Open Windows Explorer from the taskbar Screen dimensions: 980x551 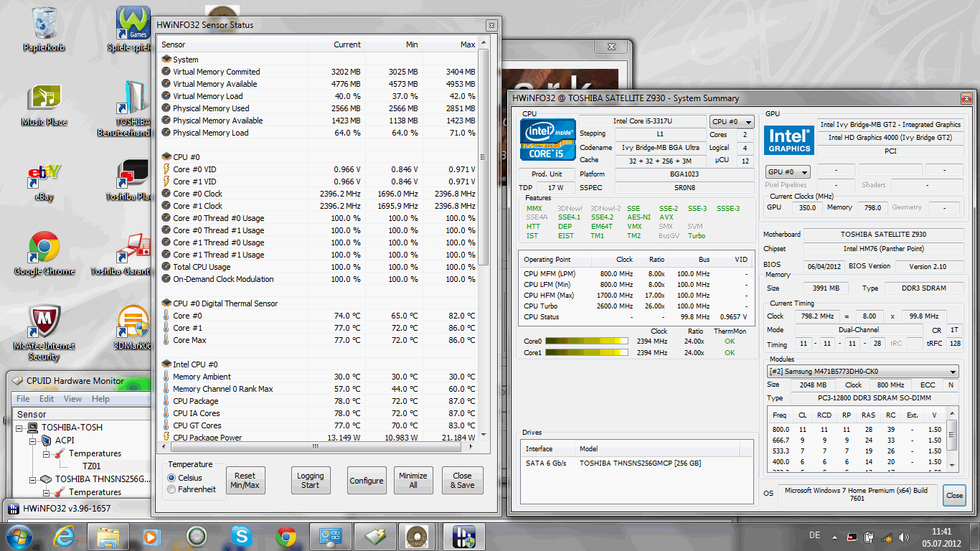108,537
